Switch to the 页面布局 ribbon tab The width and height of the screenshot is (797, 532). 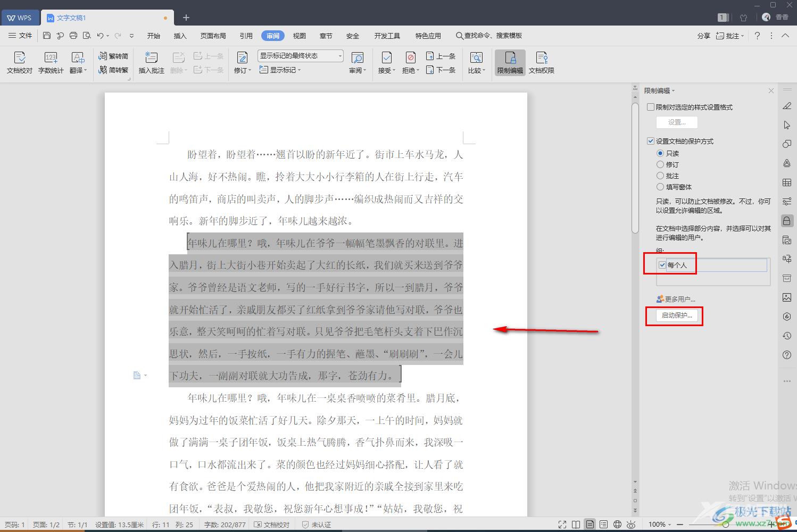coord(213,36)
